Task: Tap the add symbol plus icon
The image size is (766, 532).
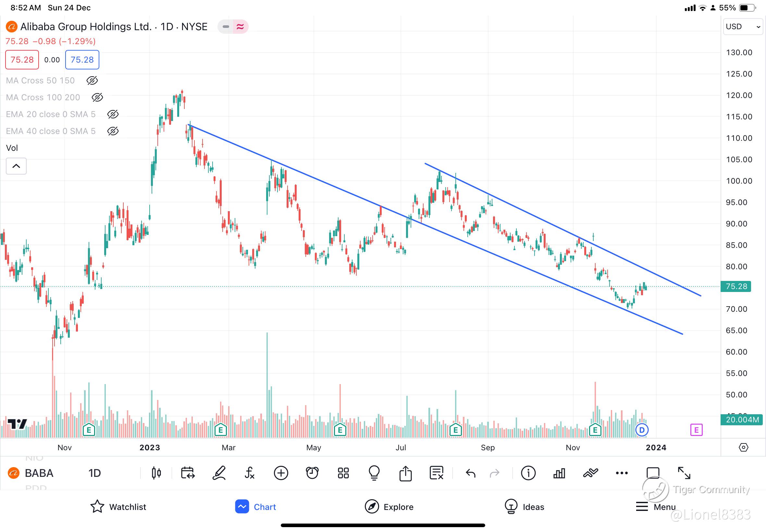Action: (x=281, y=473)
